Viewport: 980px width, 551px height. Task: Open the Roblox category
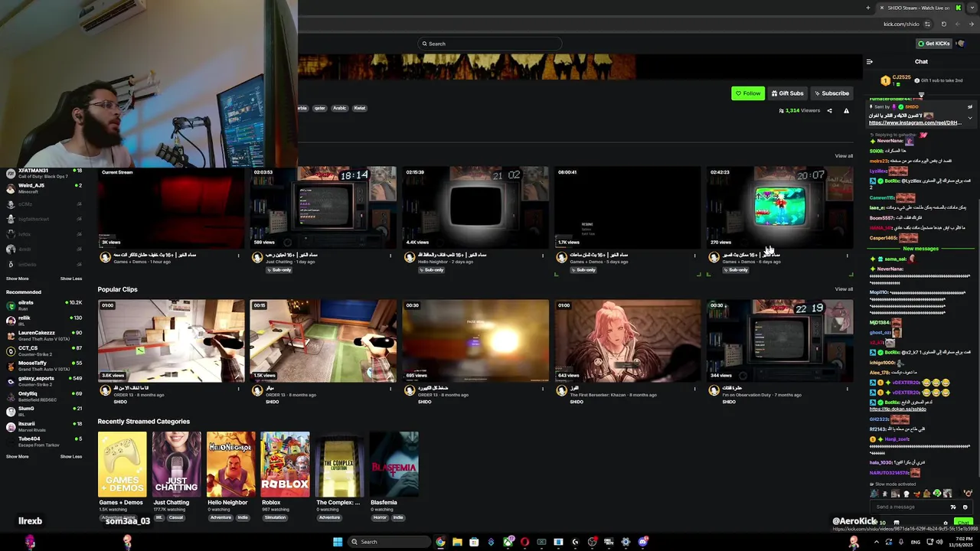tap(285, 464)
